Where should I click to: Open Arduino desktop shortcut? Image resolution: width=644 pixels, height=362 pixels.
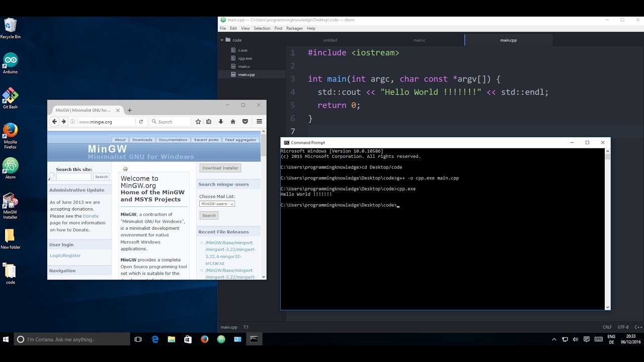pos(10,63)
